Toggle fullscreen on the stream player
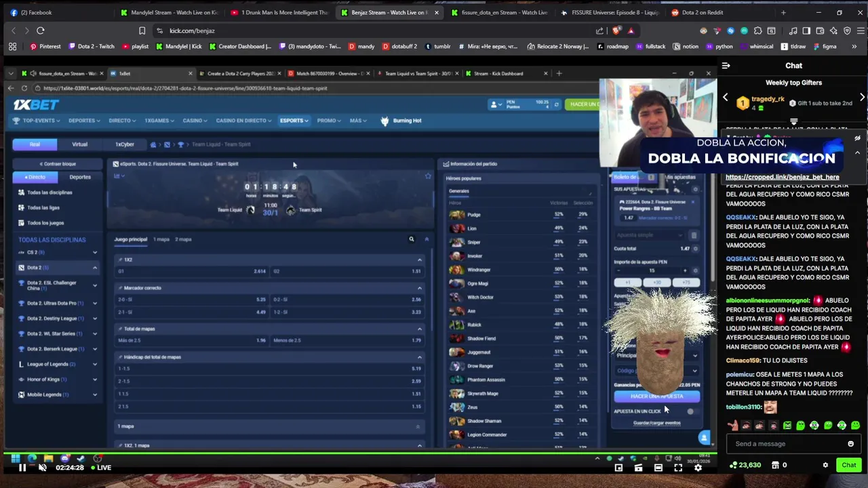This screenshot has height=488, width=868. click(x=678, y=468)
